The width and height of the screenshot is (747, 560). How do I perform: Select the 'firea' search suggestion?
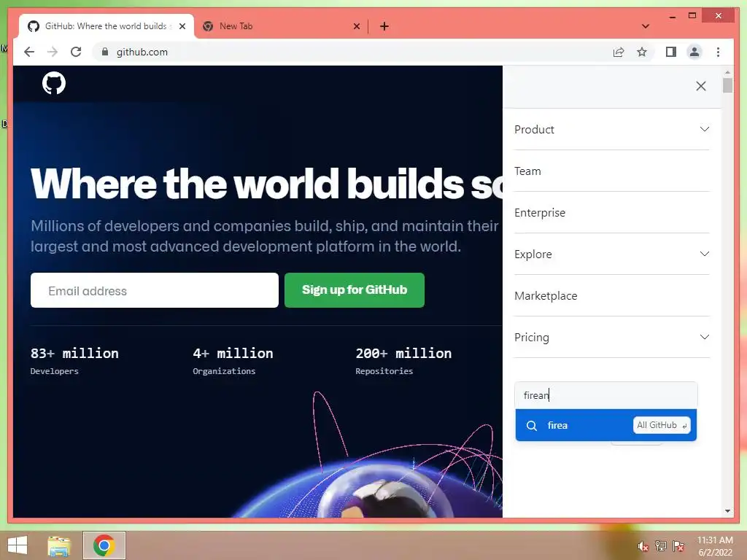[606, 425]
